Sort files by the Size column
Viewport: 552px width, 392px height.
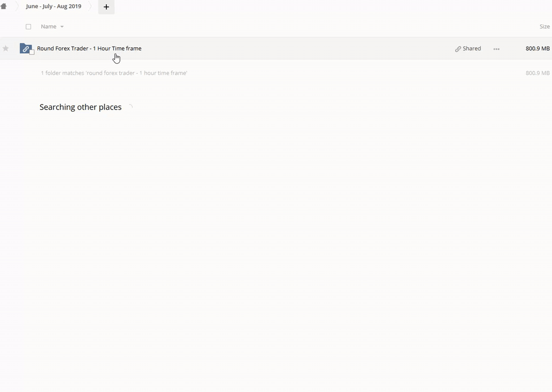pos(544,27)
